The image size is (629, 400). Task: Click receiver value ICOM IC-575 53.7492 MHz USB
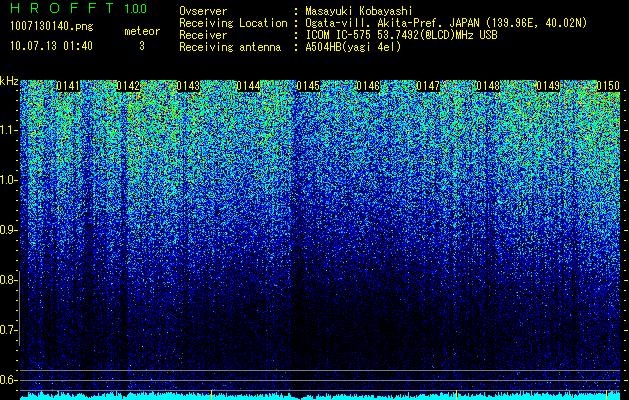401,35
